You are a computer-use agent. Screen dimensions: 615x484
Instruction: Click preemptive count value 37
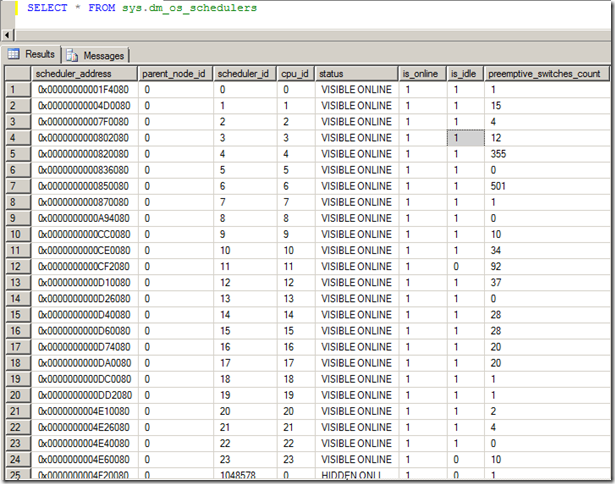547,283
